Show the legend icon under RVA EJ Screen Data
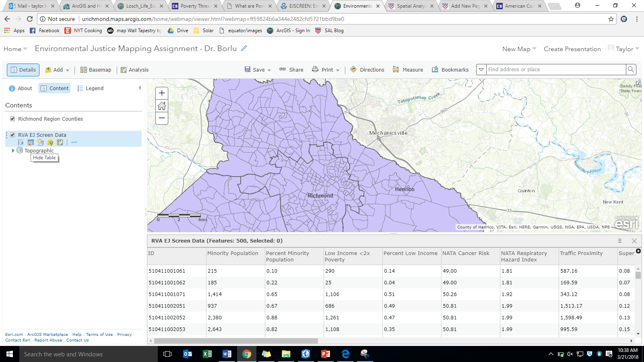Image resolution: width=644 pixels, height=362 pixels. 21,142
